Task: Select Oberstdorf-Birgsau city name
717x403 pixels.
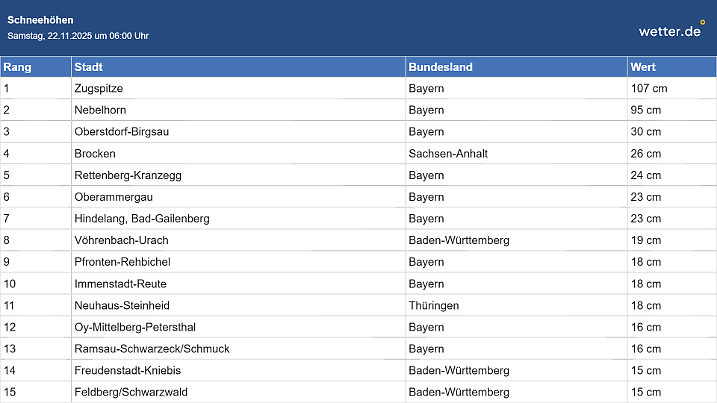Action: point(124,132)
